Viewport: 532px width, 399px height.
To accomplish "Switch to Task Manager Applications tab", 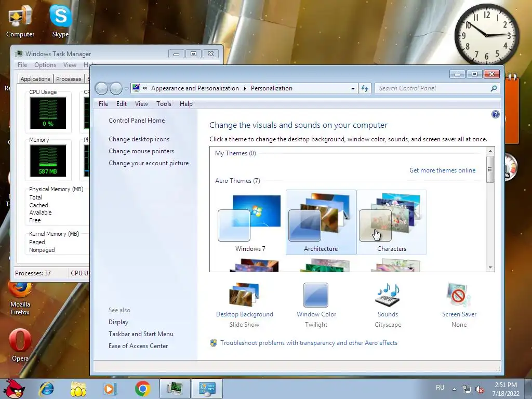I will tap(35, 79).
